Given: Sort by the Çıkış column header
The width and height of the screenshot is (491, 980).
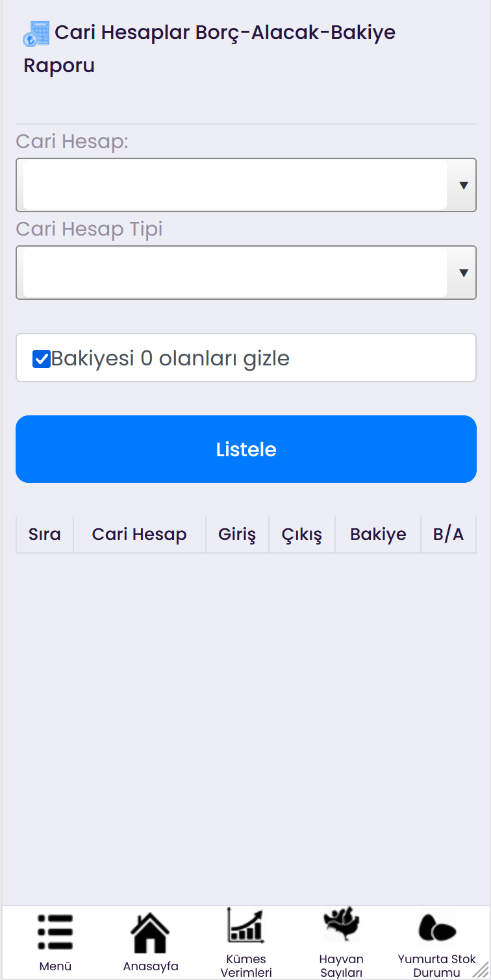Looking at the screenshot, I should tap(302, 535).
